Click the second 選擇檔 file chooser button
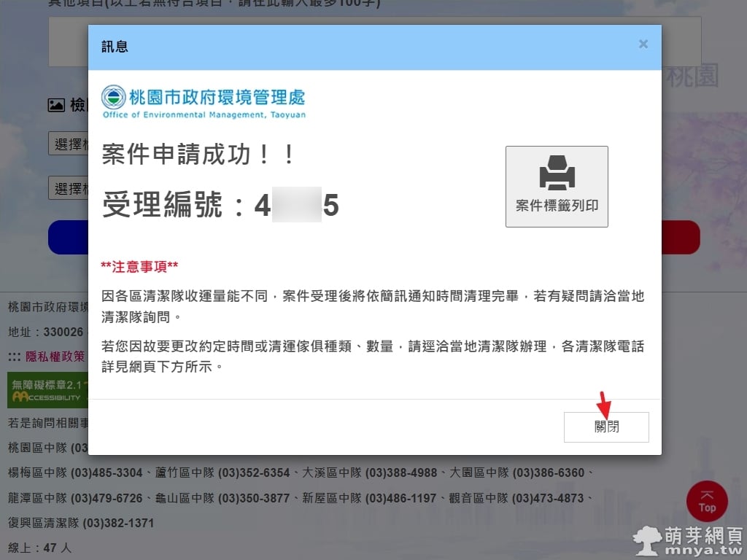This screenshot has height=560, width=747. coord(69,188)
